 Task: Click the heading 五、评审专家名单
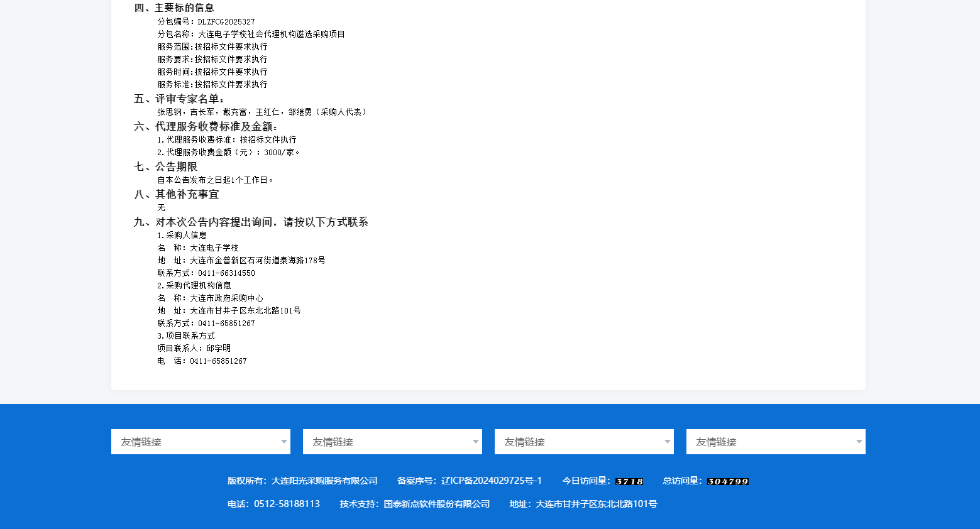tap(179, 99)
